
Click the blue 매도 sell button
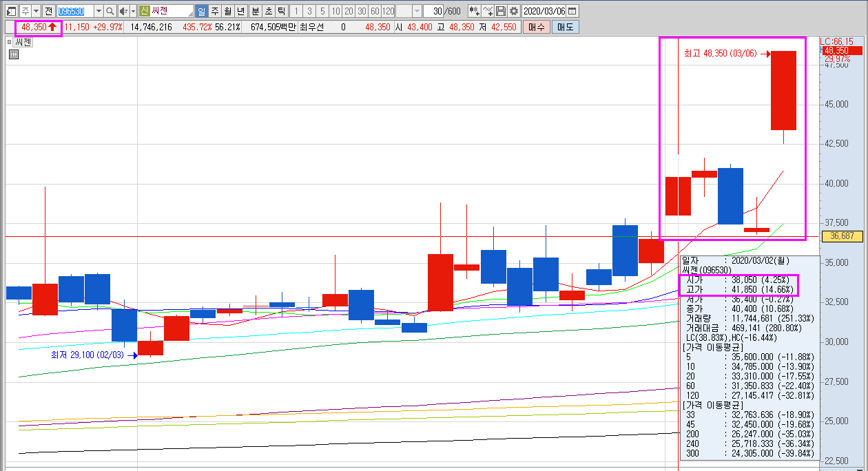click(x=566, y=27)
